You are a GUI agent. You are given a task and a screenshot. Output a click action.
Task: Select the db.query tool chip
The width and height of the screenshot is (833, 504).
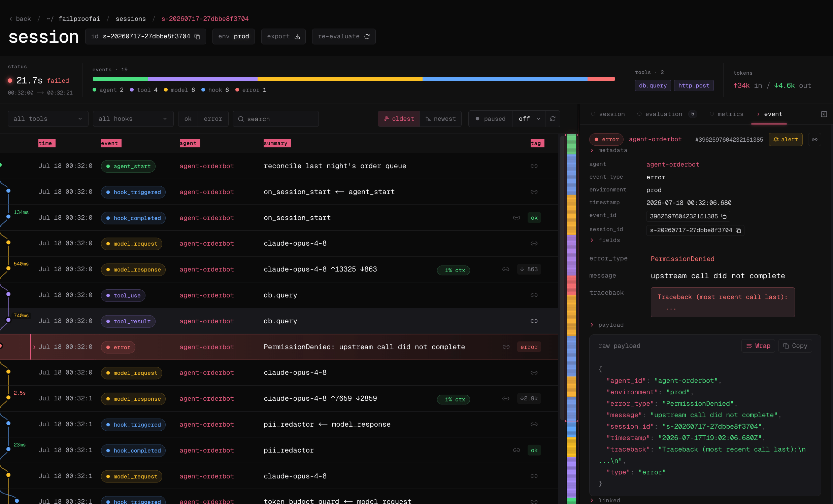pos(653,85)
